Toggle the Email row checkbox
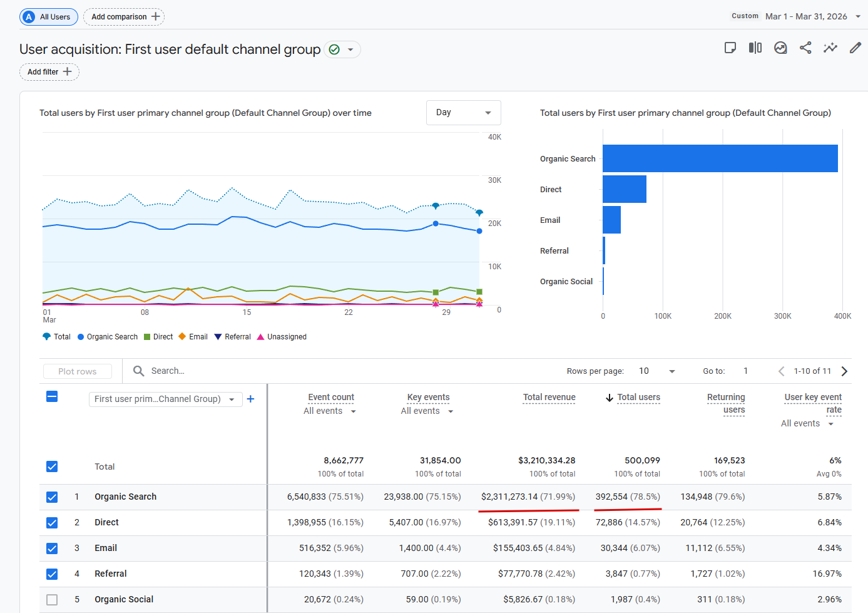Screen dimensions: 868x613 point(52,549)
